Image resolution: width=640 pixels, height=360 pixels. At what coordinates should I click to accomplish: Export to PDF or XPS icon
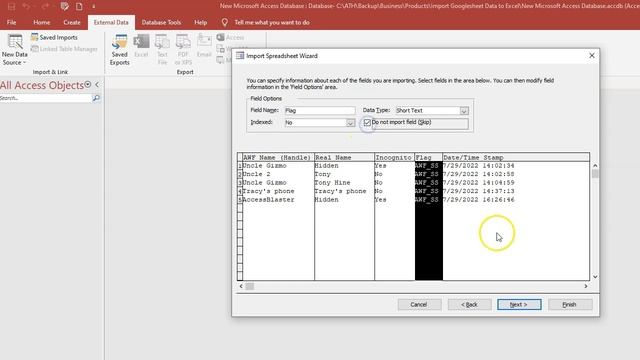point(183,50)
